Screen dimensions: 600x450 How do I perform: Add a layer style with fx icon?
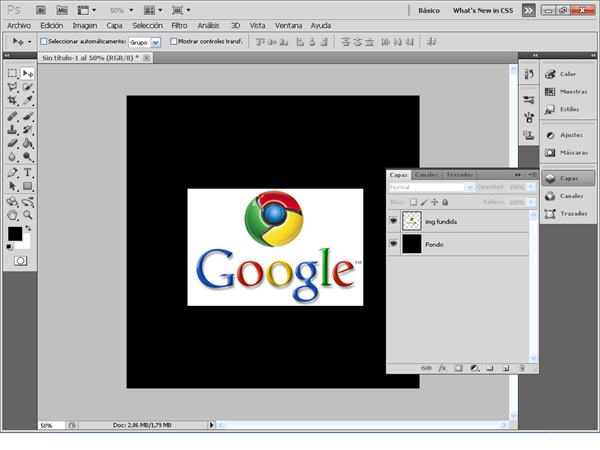441,369
